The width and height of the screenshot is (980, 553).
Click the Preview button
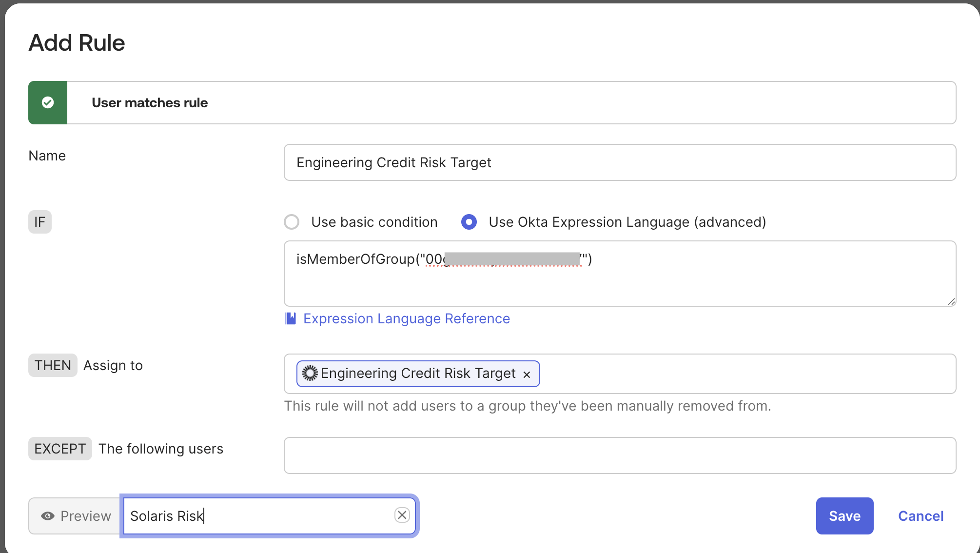[x=75, y=516]
